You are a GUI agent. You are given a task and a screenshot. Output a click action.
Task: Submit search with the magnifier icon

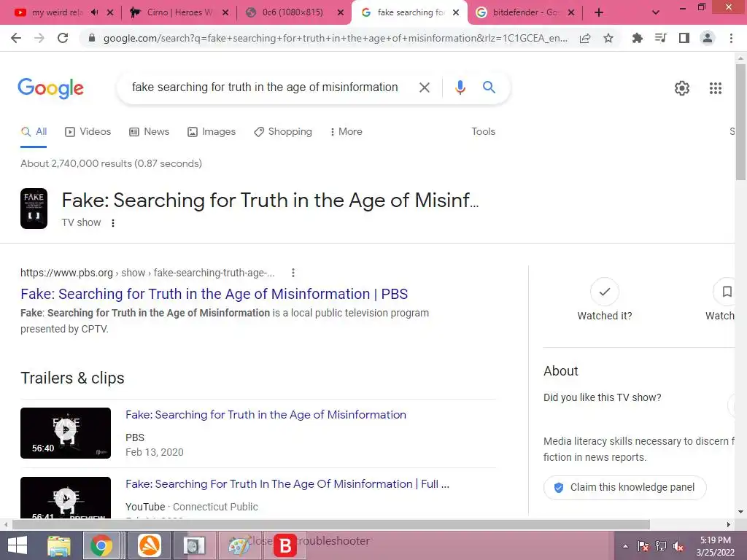pos(489,87)
